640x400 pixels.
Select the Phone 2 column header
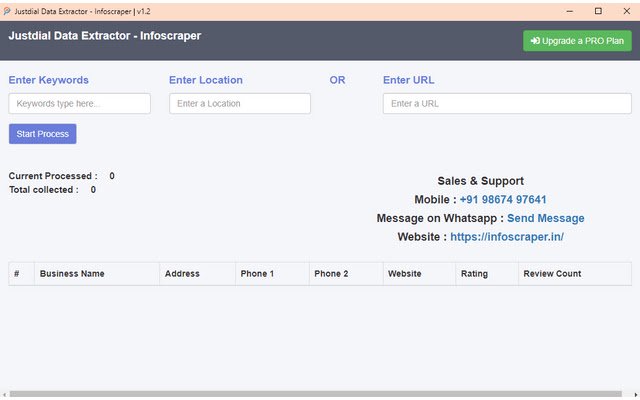(x=346, y=274)
